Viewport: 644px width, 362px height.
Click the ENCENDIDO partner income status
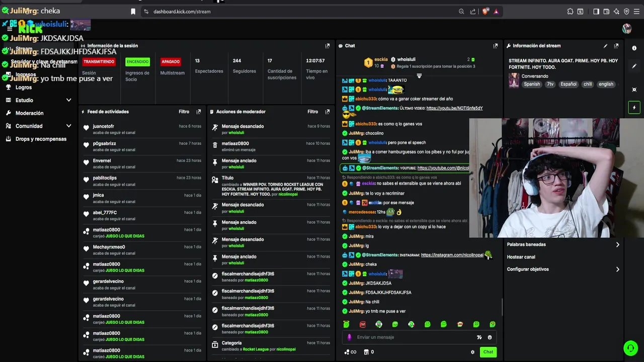[137, 62]
